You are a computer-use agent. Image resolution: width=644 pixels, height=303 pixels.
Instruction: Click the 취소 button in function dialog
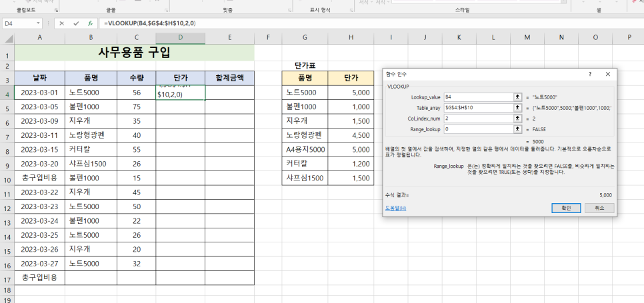click(x=599, y=208)
